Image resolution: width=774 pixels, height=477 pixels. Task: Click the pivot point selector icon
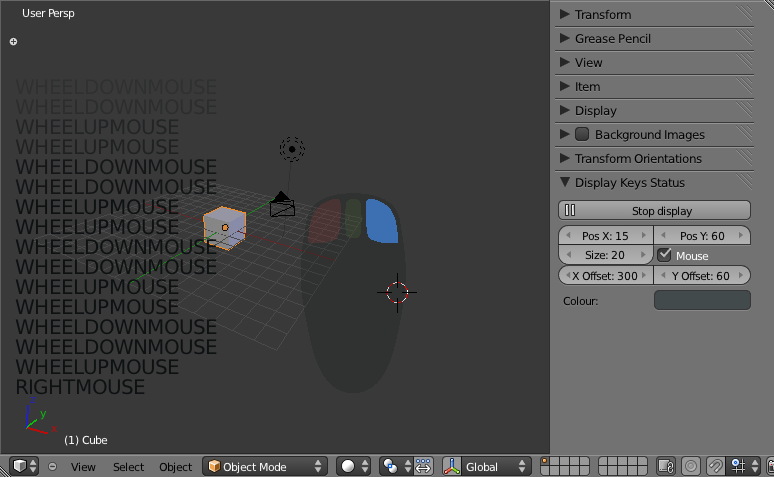[392, 466]
